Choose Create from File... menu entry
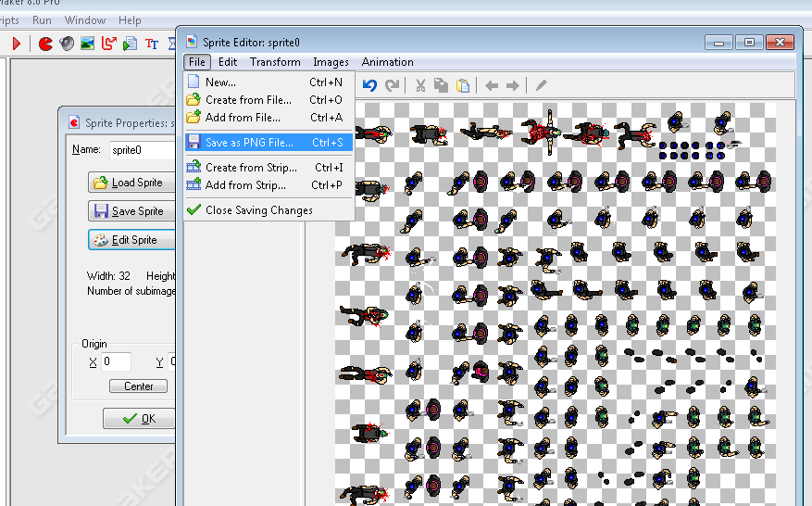812x506 pixels. [x=269, y=99]
